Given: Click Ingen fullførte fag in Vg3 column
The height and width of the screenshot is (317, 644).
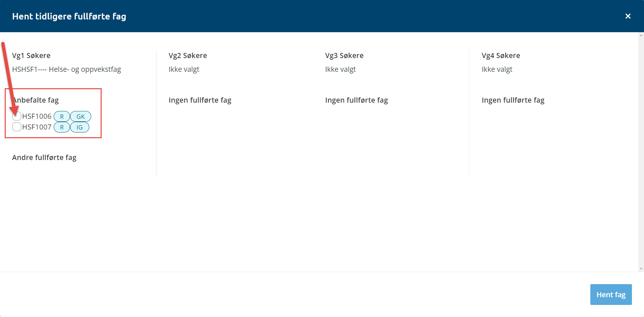Looking at the screenshot, I should click(357, 100).
